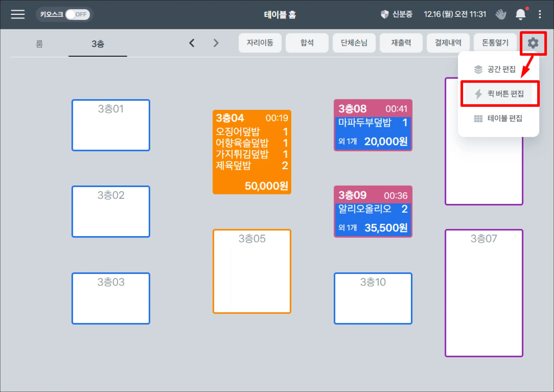Viewport: 554px width, 392px height.
Task: Click the 돈통열기 cash drawer button
Action: click(495, 43)
